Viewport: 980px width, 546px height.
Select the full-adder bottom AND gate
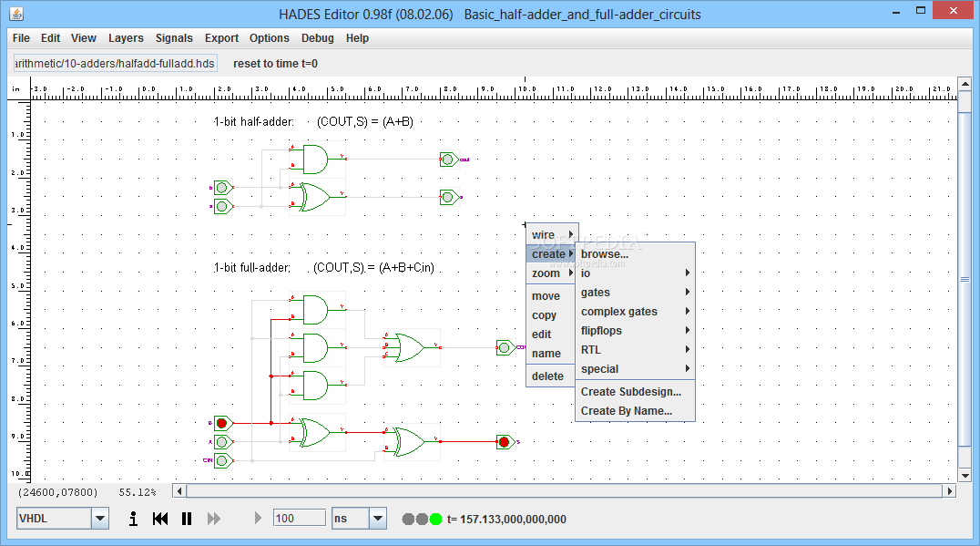[316, 386]
